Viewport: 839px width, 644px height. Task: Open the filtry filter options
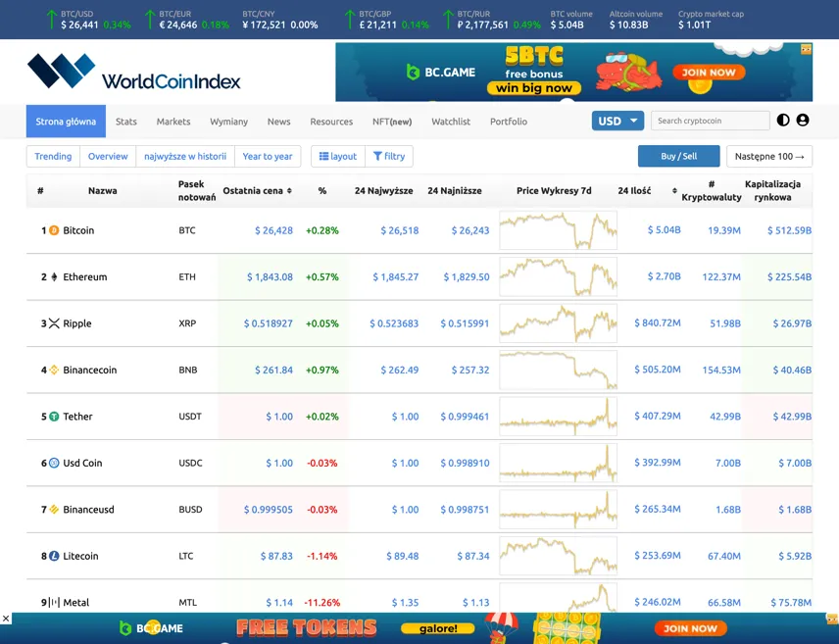(x=389, y=156)
